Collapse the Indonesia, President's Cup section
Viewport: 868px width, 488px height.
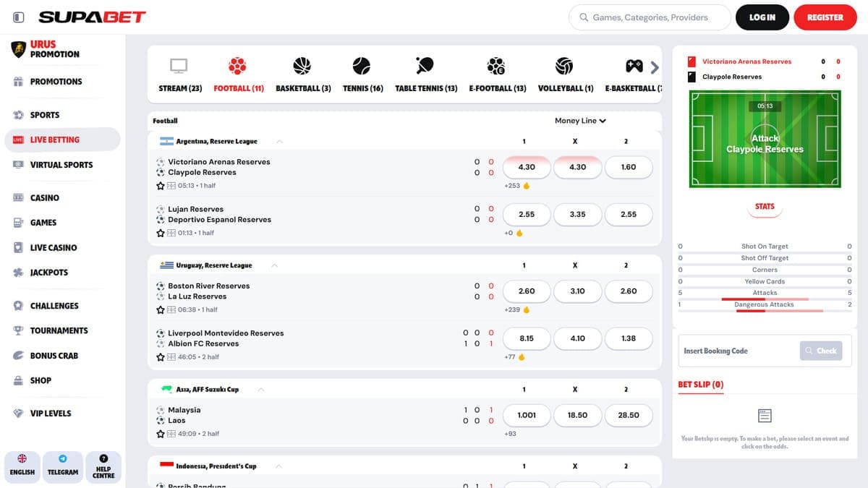(279, 466)
